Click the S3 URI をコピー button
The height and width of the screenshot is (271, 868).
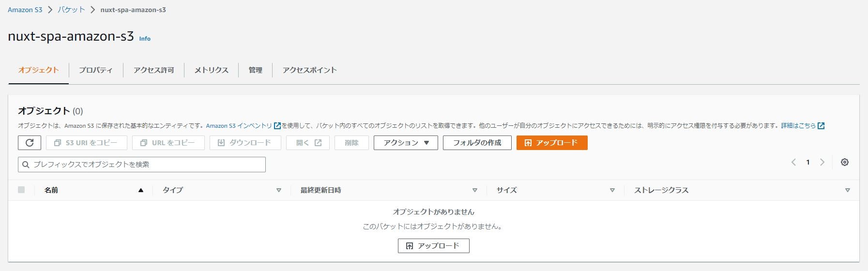(x=87, y=143)
